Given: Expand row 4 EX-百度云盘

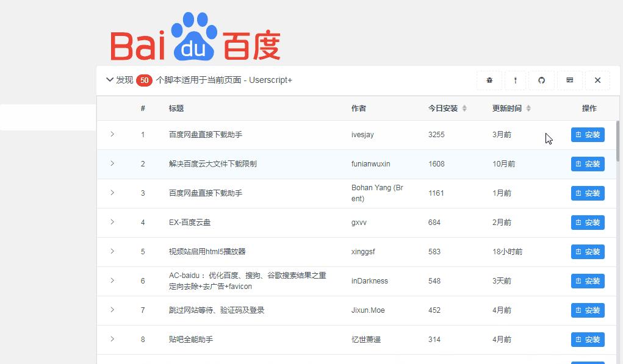Looking at the screenshot, I should pyautogui.click(x=112, y=222).
